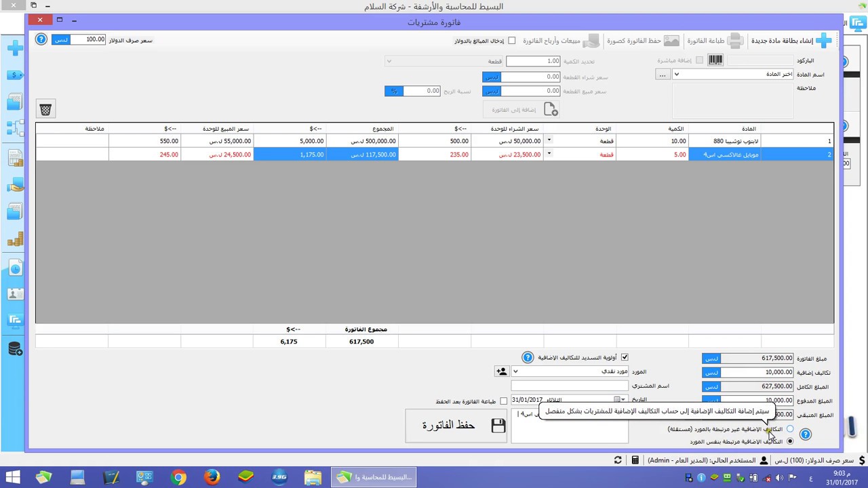Click the dollar tag icon in left sidebar
This screenshot has width=868, height=488.
point(15,75)
